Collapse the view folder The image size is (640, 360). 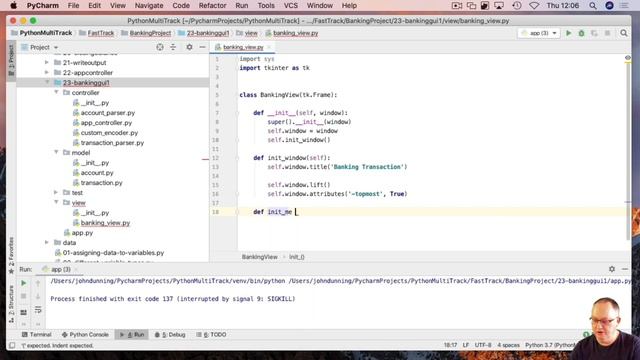tap(56, 202)
